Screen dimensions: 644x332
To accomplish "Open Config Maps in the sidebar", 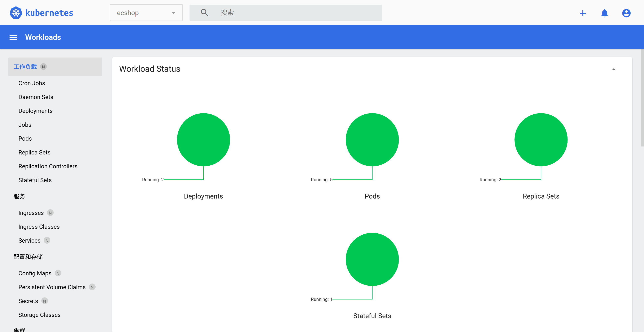I will point(35,273).
